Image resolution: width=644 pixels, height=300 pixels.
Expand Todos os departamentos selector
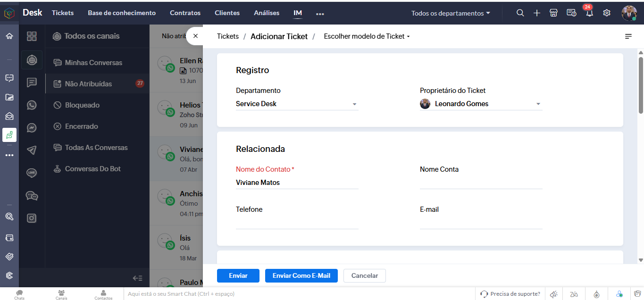450,13
